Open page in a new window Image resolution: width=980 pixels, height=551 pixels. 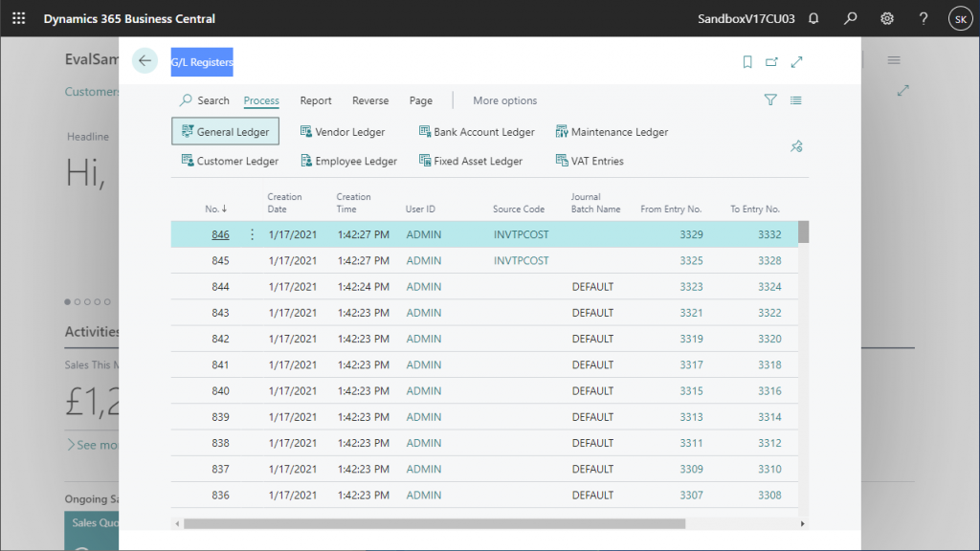click(772, 62)
